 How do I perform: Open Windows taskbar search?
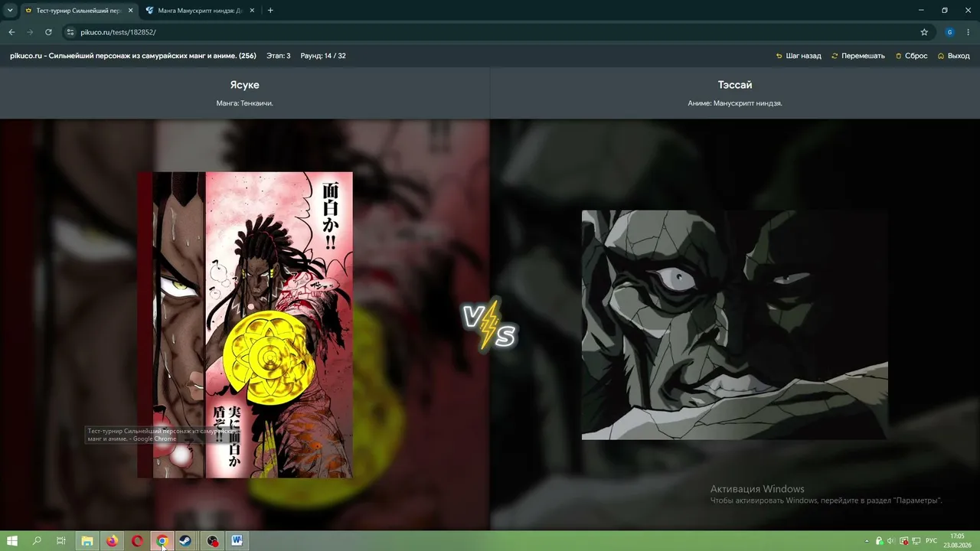(37, 541)
